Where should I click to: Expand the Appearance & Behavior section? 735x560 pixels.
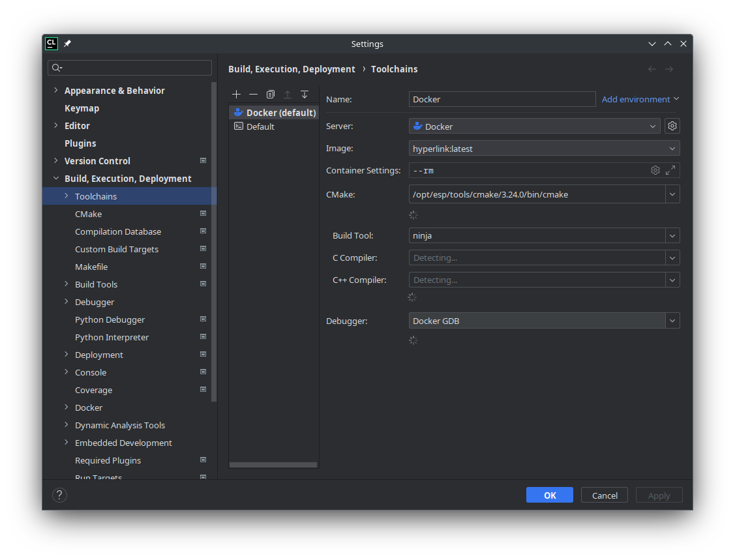55,91
